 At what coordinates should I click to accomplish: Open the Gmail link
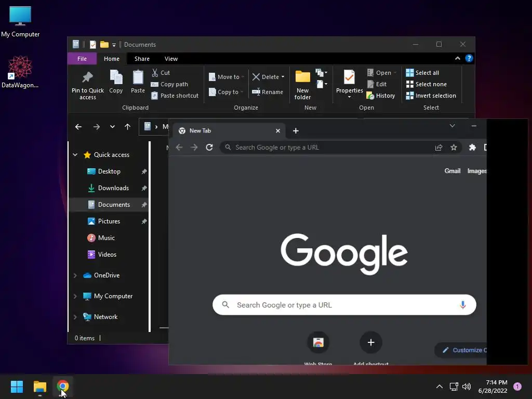(453, 171)
